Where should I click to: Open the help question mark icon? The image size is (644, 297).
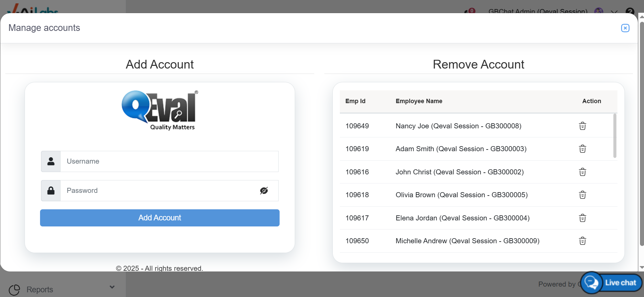point(630,11)
